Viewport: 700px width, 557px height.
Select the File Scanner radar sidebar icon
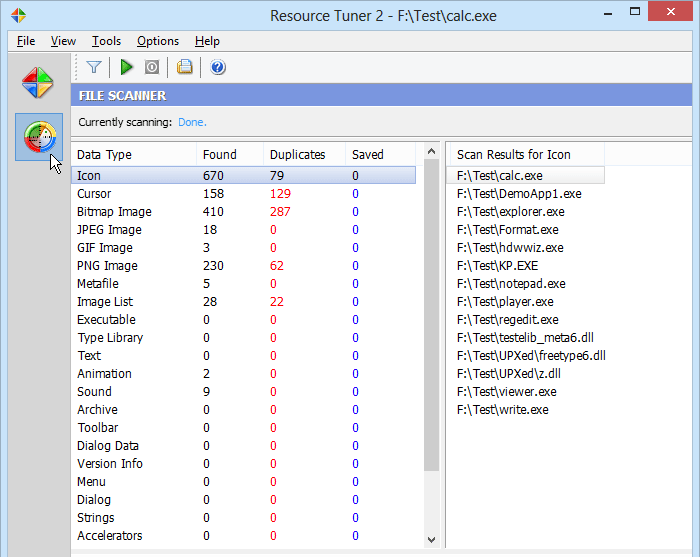pos(39,137)
